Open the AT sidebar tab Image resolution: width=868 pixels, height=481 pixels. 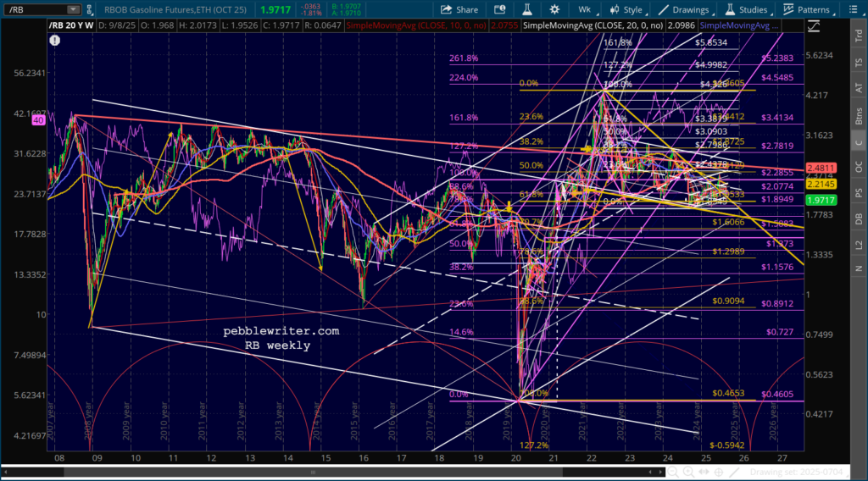pyautogui.click(x=859, y=88)
